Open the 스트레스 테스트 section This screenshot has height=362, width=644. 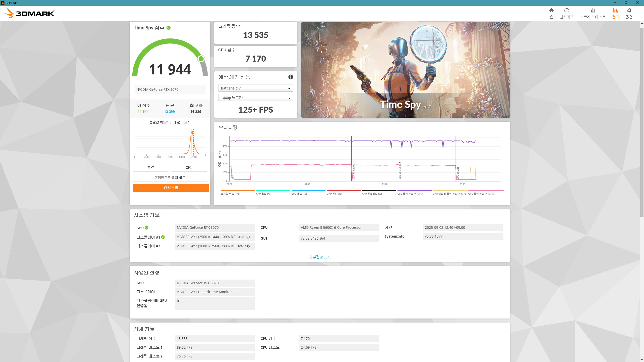click(x=593, y=13)
